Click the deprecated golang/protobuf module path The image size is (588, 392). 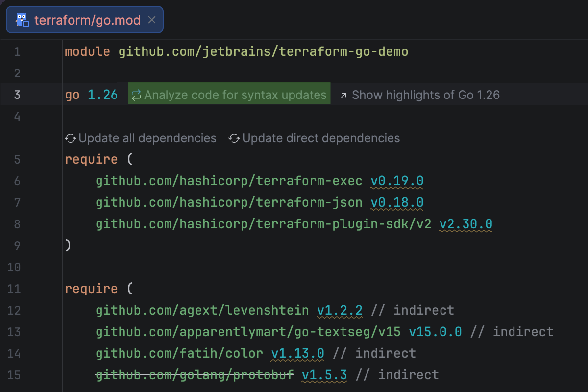point(195,375)
